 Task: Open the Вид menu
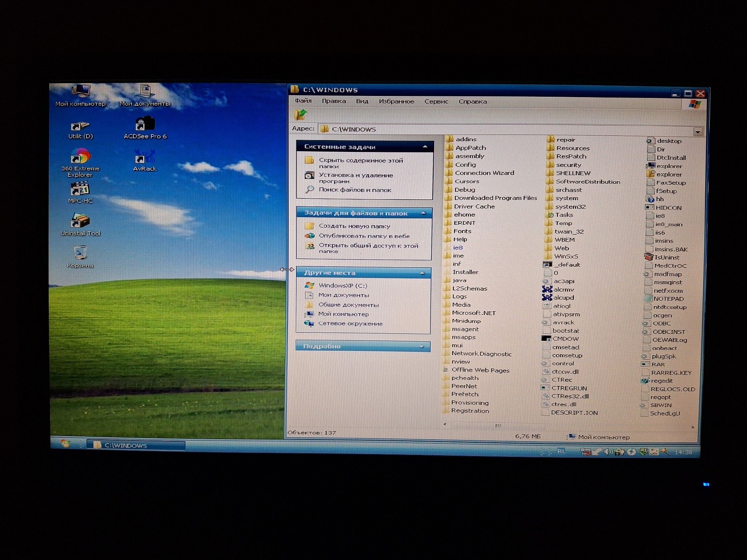click(362, 101)
